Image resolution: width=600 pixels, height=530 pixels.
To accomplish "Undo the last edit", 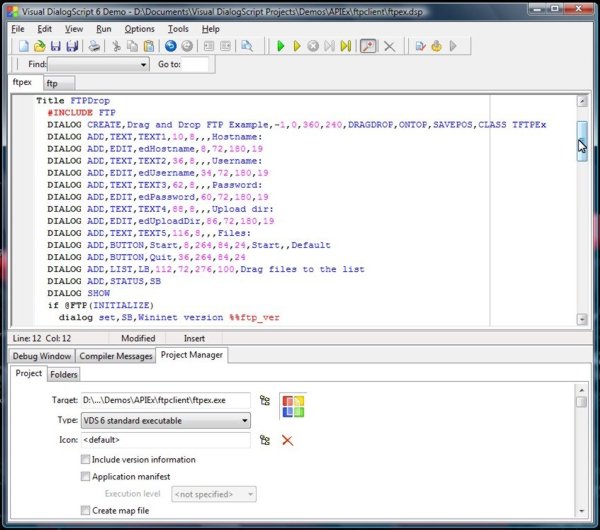I will (171, 46).
